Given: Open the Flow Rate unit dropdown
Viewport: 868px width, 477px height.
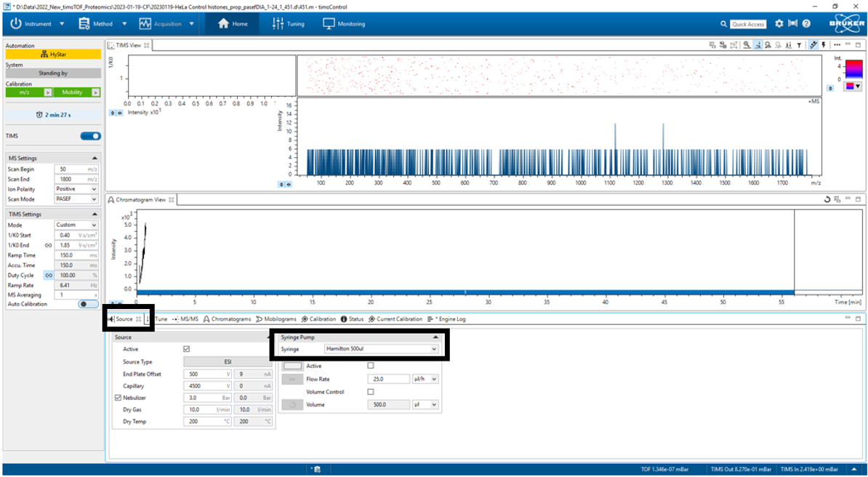Looking at the screenshot, I should [426, 379].
